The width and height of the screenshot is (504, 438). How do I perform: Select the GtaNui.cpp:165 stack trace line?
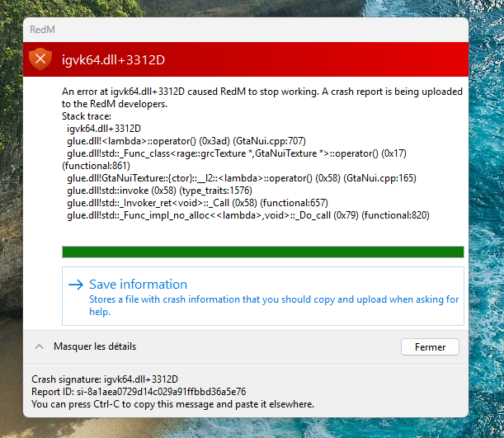pyautogui.click(x=242, y=178)
